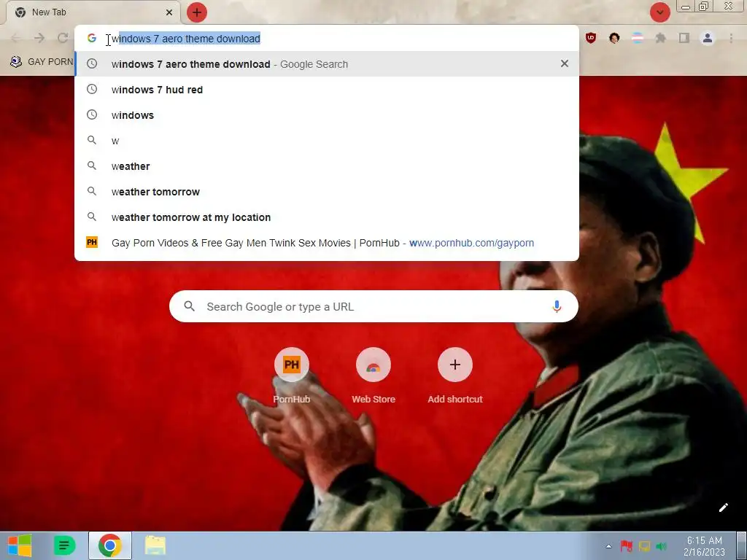Click the red flag Action Center tray icon

tap(627, 546)
